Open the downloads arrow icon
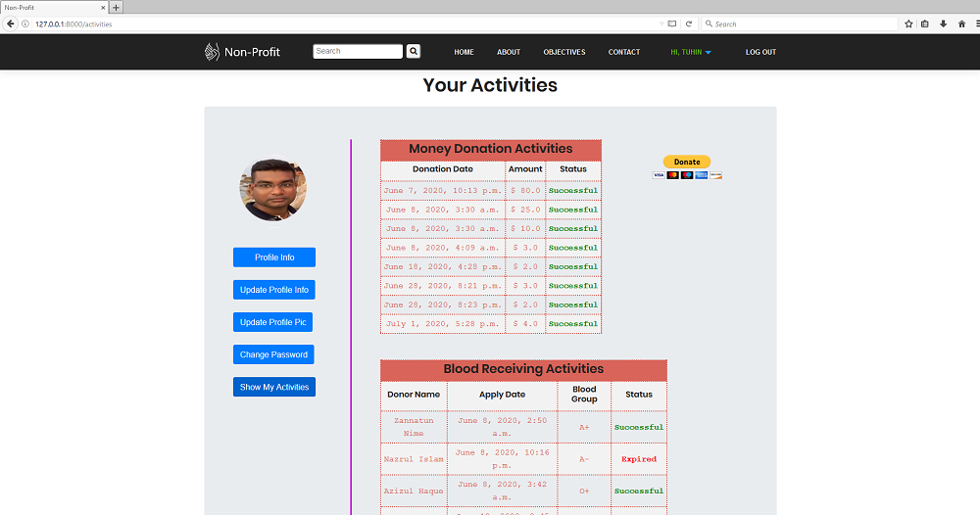 click(943, 23)
